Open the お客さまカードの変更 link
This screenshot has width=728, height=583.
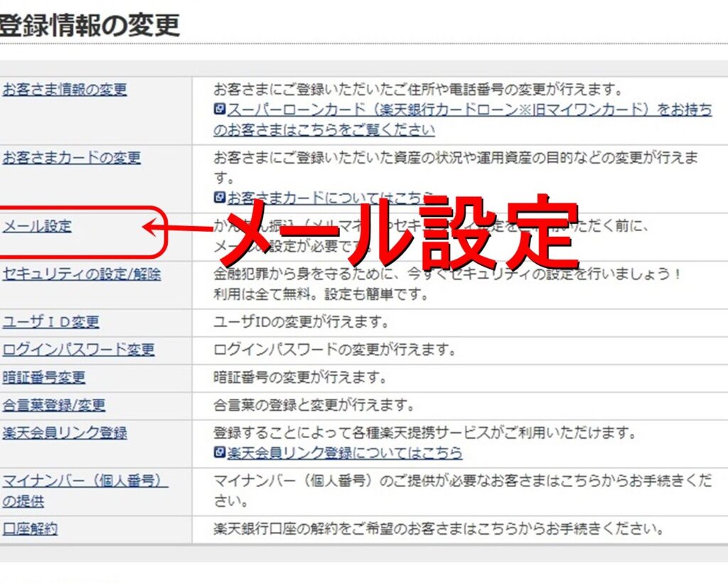(x=71, y=158)
